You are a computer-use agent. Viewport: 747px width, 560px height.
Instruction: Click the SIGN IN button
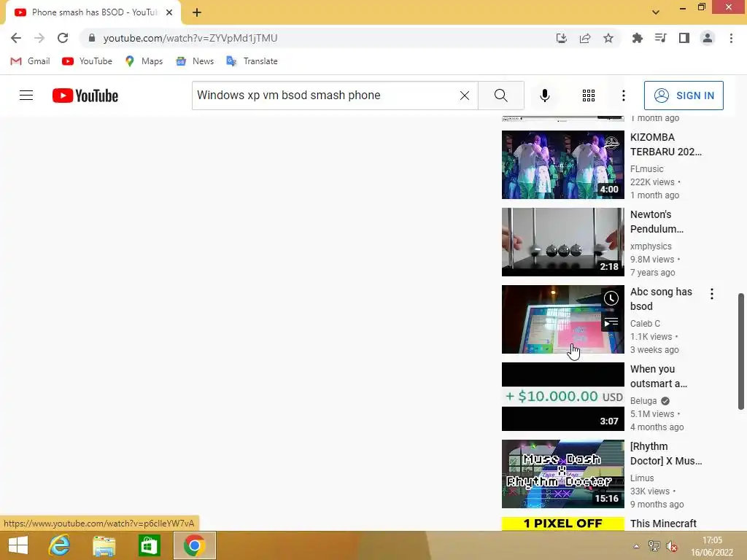point(683,96)
